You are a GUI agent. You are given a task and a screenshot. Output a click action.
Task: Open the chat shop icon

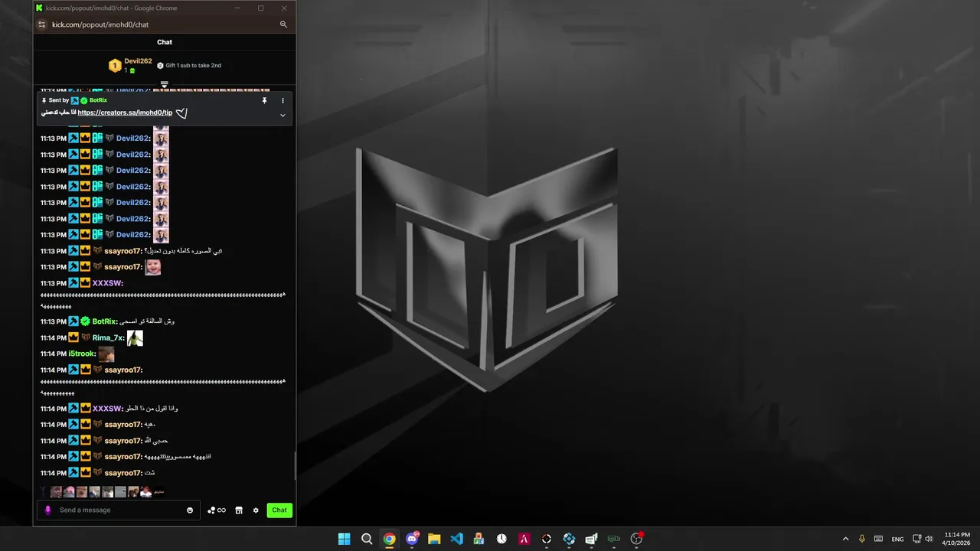pos(239,510)
